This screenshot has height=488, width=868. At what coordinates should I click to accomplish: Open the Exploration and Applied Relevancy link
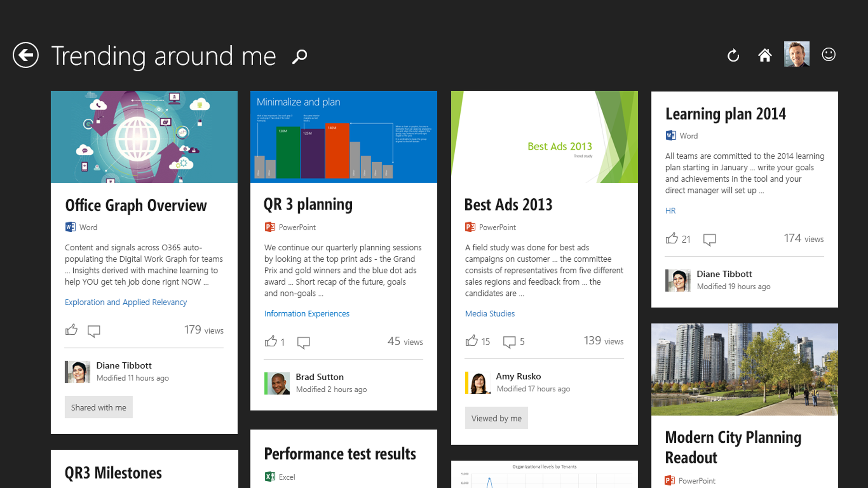(126, 302)
